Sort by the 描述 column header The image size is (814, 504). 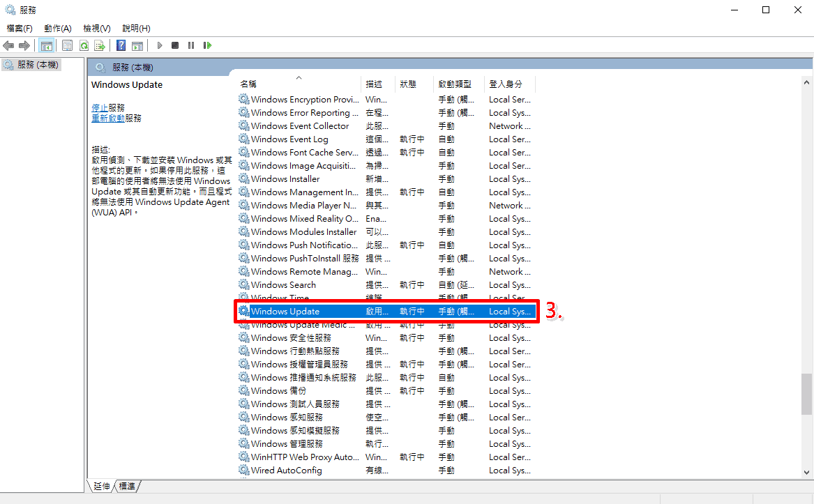[x=378, y=84]
